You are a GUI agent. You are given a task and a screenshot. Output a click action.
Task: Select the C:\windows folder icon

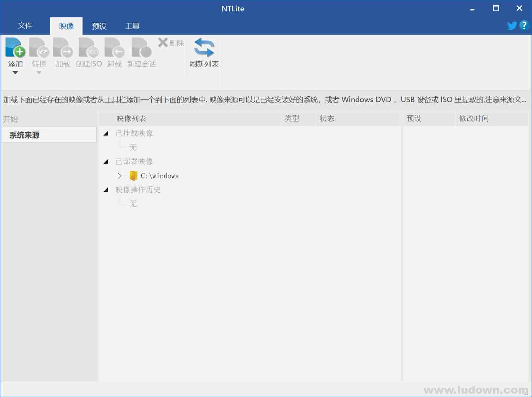tap(133, 176)
